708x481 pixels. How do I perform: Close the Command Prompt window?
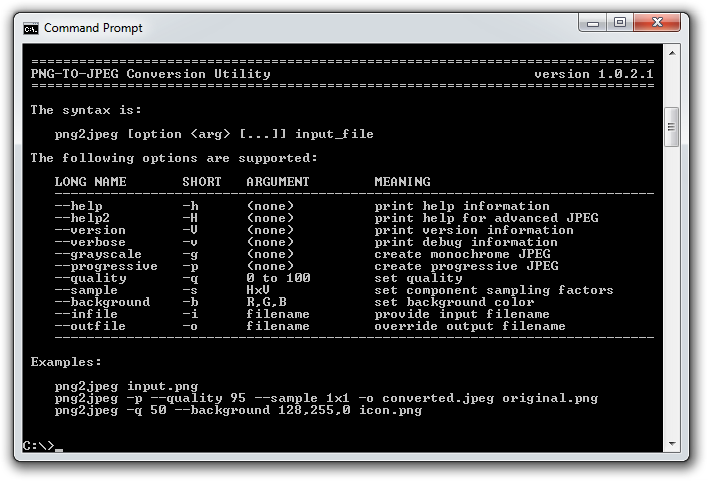657,23
